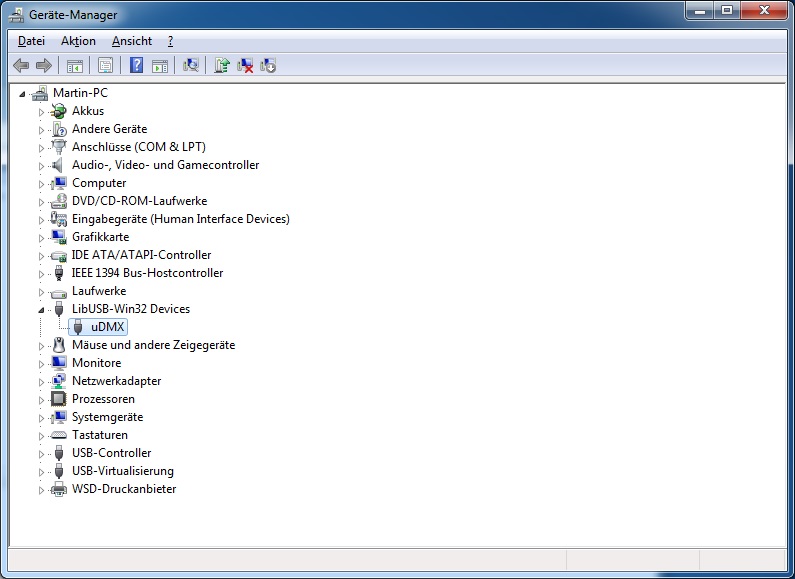Minimize the Geräte-Manager window
Image resolution: width=795 pixels, height=579 pixels.
click(700, 11)
